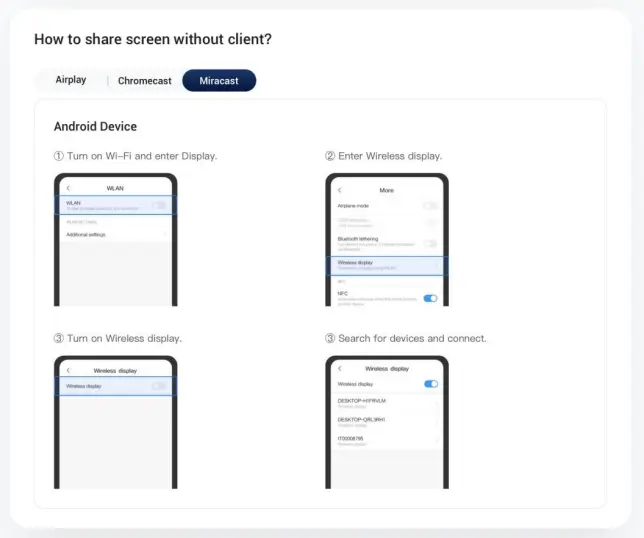This screenshot has width=644, height=538.
Task: Tap back arrow on WLAN phone screen
Action: coord(68,188)
